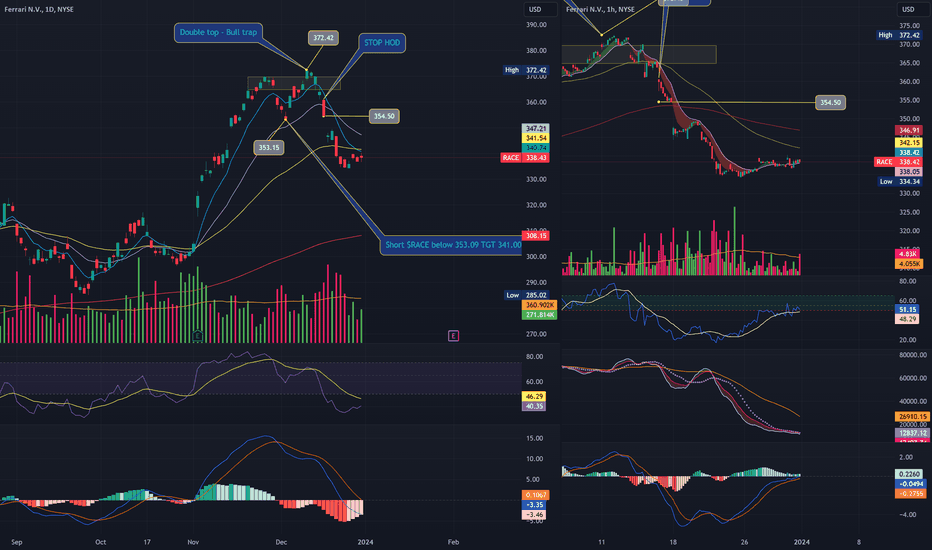Screen dimensions: 932x550
Task: Click the 40.35 RSI value tag
Action: coord(534,406)
